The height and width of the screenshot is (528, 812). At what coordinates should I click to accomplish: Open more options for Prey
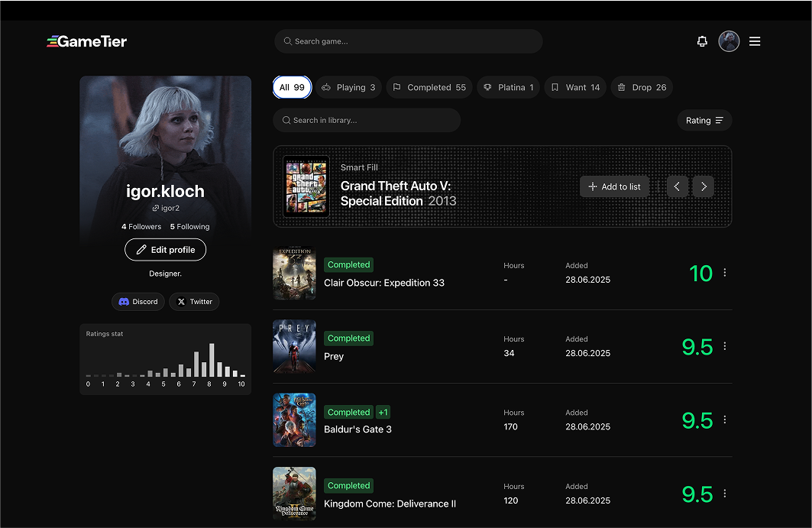pyautogui.click(x=724, y=346)
